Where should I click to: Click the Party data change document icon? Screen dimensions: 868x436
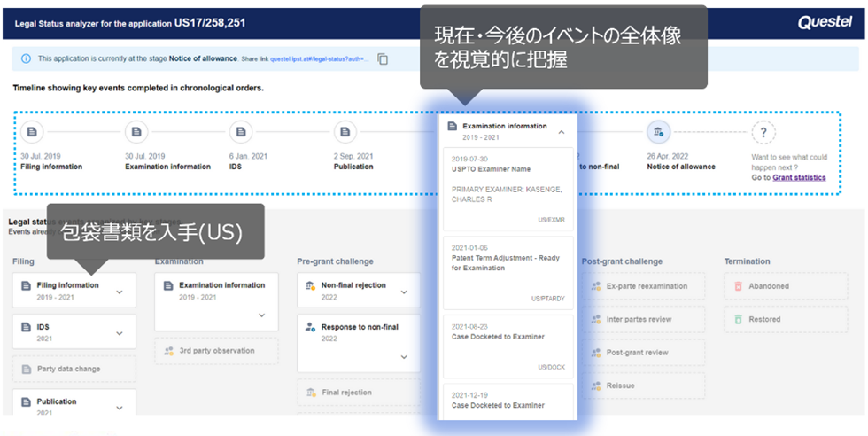[x=26, y=369]
